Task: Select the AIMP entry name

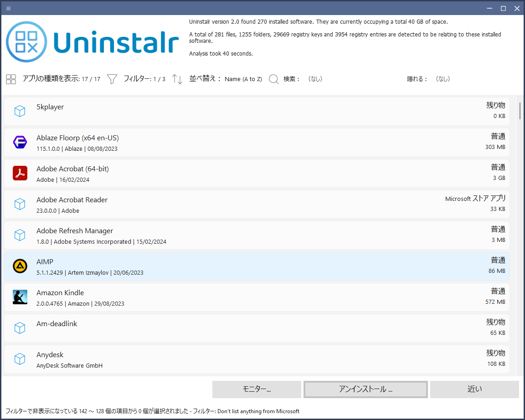Action: coord(45,262)
